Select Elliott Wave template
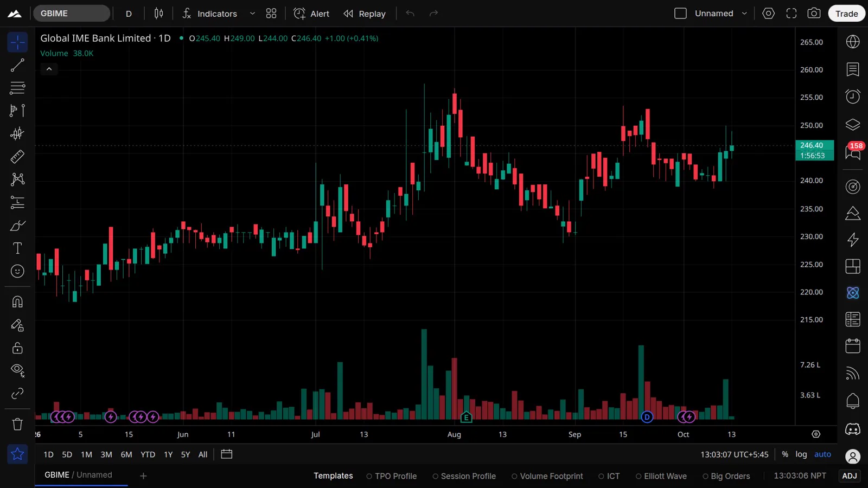The image size is (868, 488). click(x=661, y=476)
